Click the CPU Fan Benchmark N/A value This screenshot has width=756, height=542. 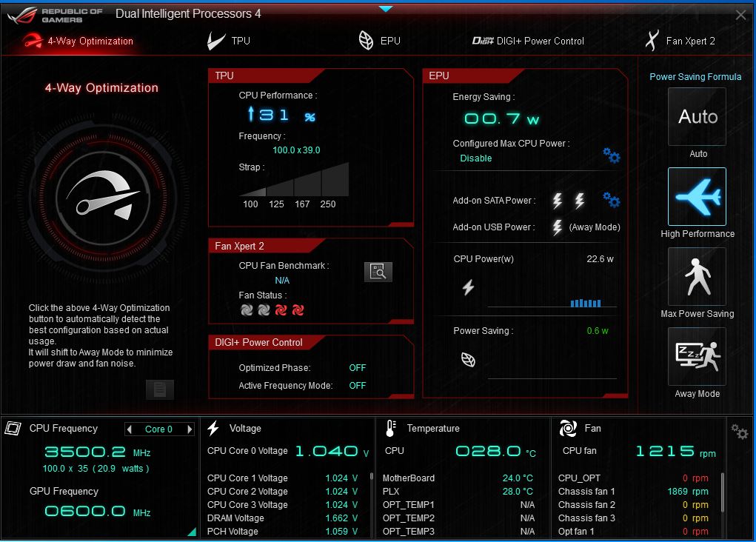tap(282, 281)
